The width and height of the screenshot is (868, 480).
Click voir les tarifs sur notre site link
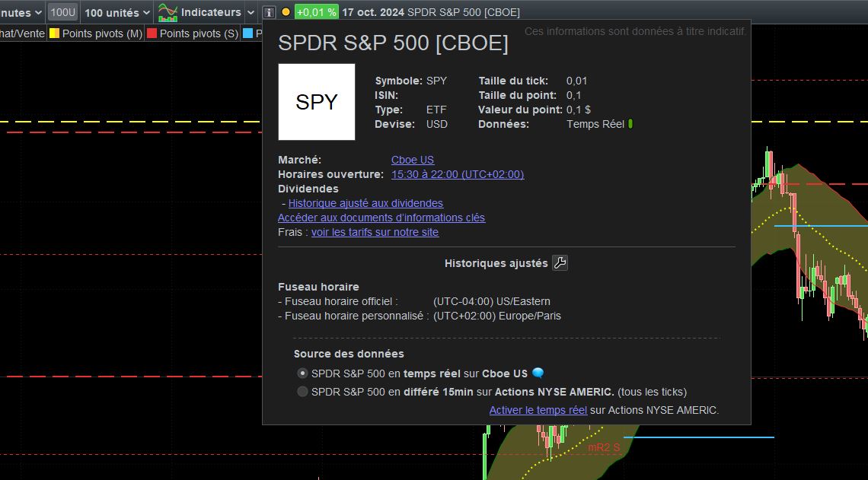pos(375,232)
